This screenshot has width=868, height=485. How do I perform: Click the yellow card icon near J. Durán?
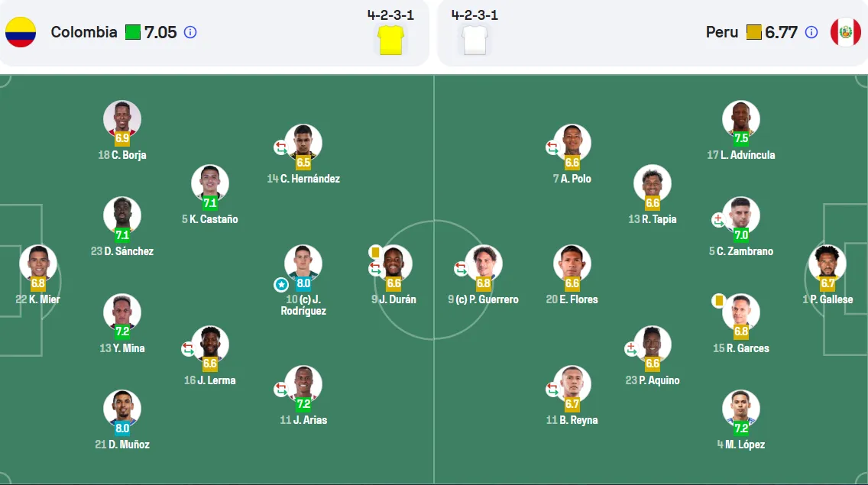pyautogui.click(x=374, y=252)
